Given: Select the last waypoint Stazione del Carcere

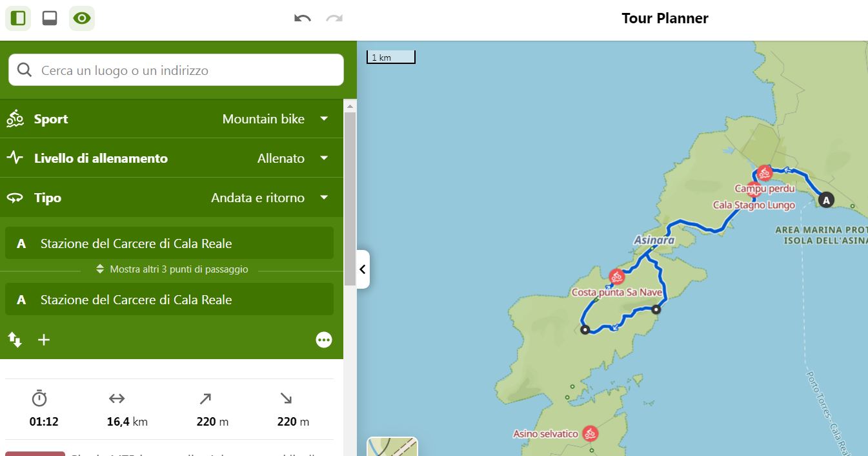Looking at the screenshot, I should click(x=169, y=300).
